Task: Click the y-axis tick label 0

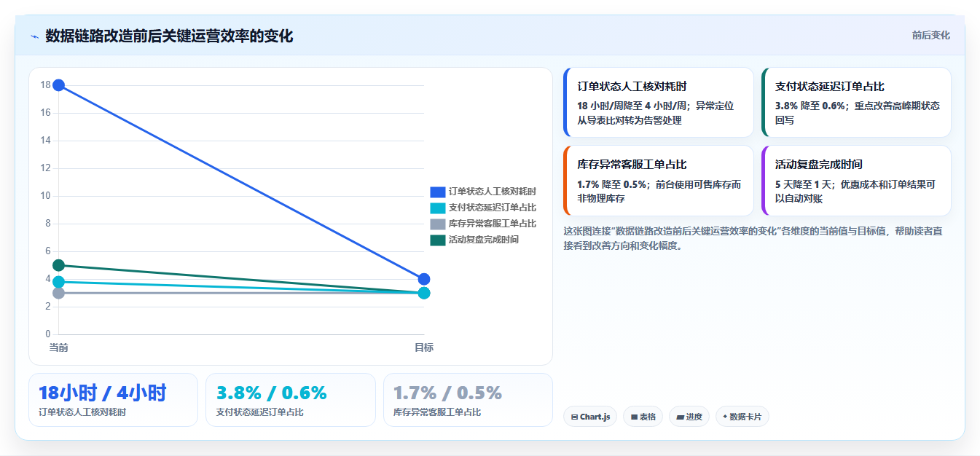Action: [47, 334]
